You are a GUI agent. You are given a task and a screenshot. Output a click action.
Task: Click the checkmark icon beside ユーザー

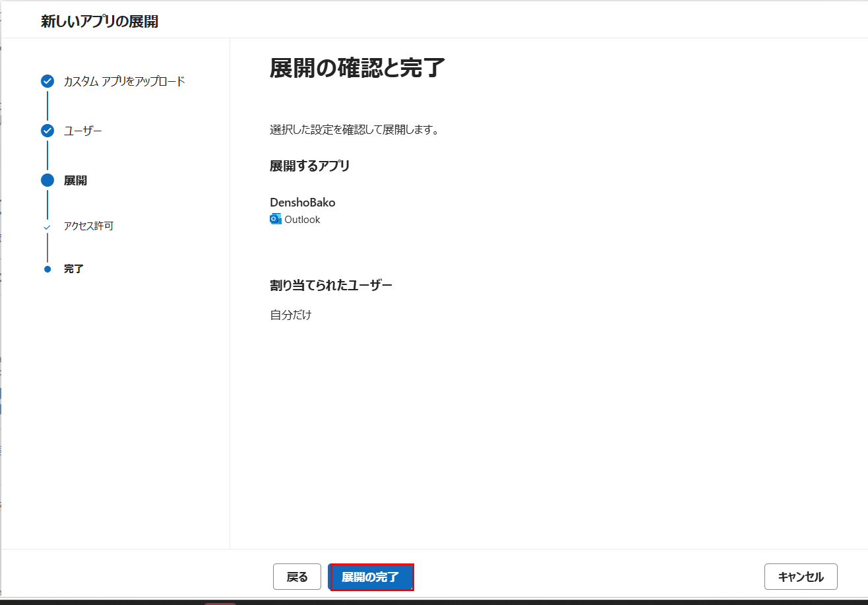47,131
